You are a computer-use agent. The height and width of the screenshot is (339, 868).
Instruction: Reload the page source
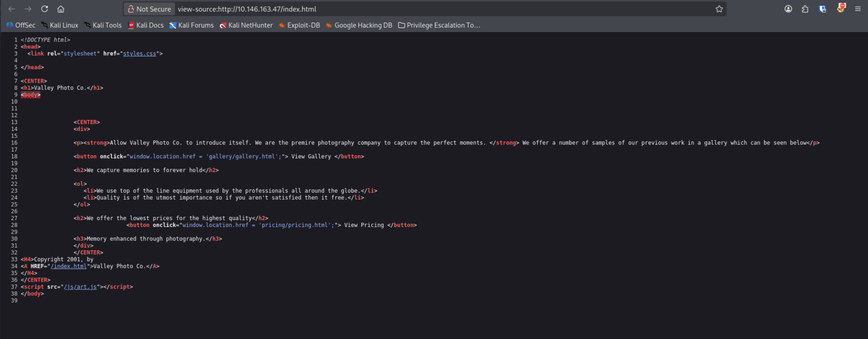point(44,9)
